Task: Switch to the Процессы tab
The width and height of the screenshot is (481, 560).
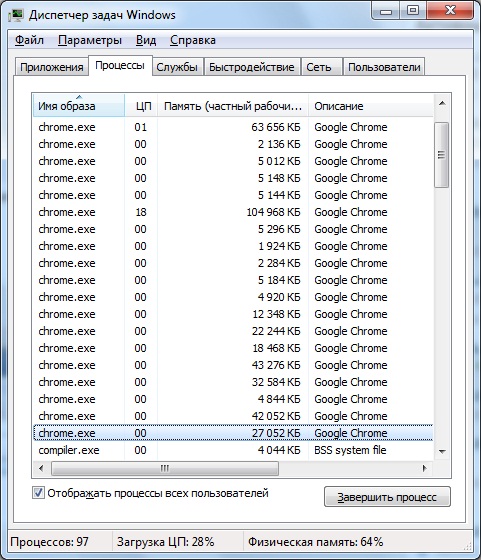Action: [x=120, y=65]
